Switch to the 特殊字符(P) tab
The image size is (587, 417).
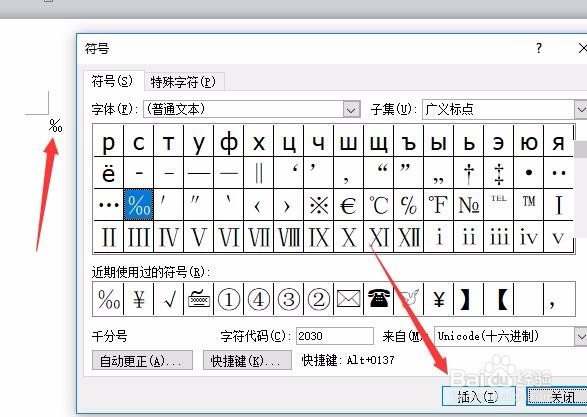coord(183,82)
